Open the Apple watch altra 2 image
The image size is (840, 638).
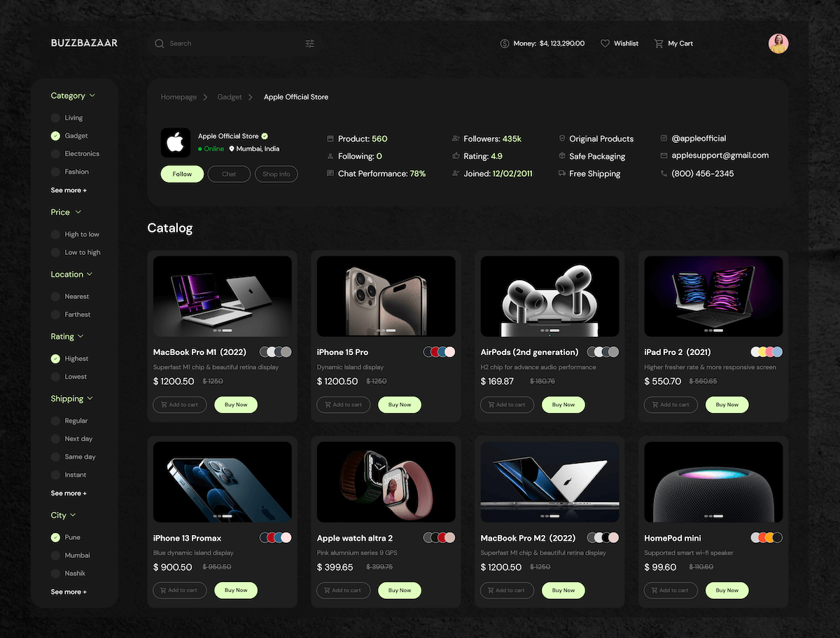pyautogui.click(x=386, y=482)
